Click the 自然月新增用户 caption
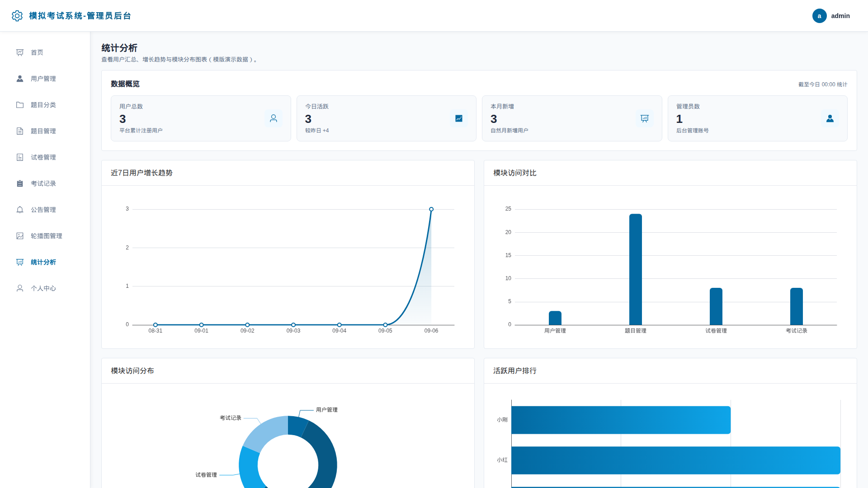 509,131
